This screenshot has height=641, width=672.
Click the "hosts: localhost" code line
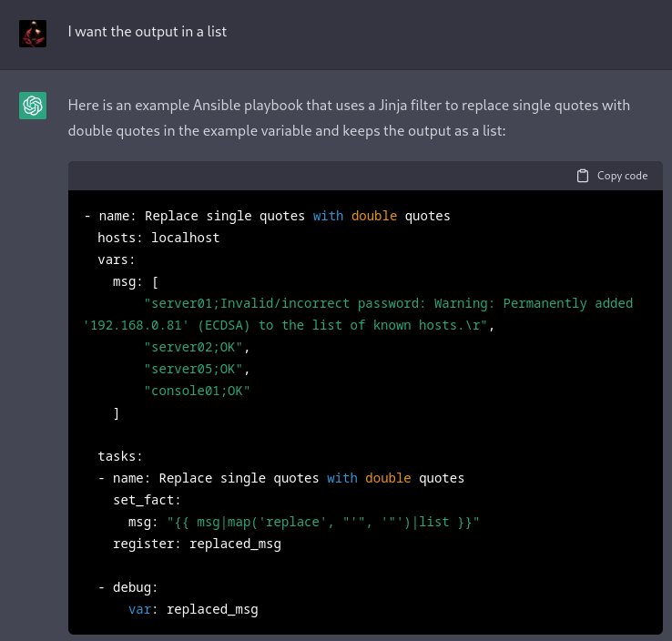click(158, 238)
